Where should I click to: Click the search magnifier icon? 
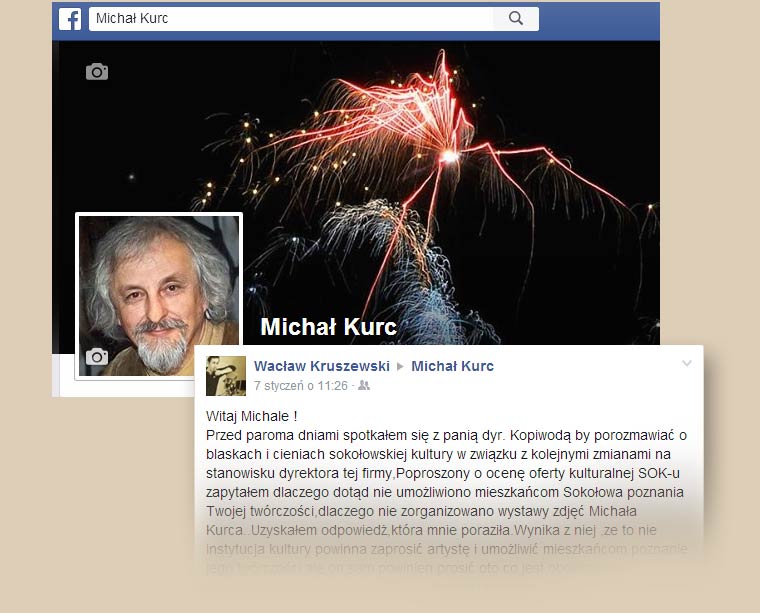click(x=516, y=18)
